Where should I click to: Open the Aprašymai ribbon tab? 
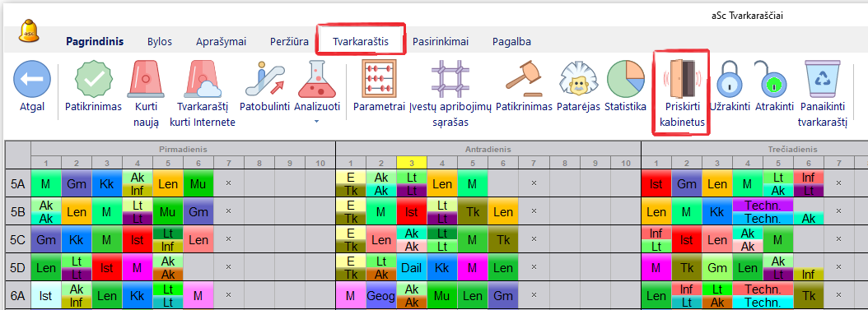[221, 41]
